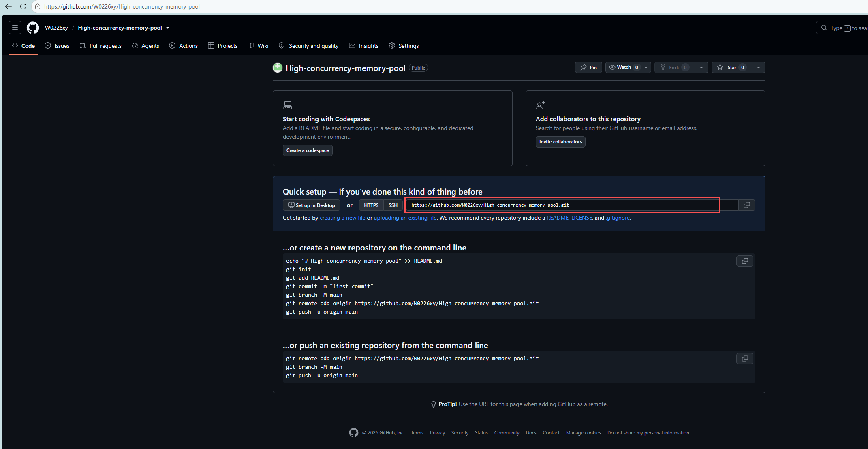This screenshot has width=868, height=449.
Task: Open the footer Security link
Action: click(460, 433)
